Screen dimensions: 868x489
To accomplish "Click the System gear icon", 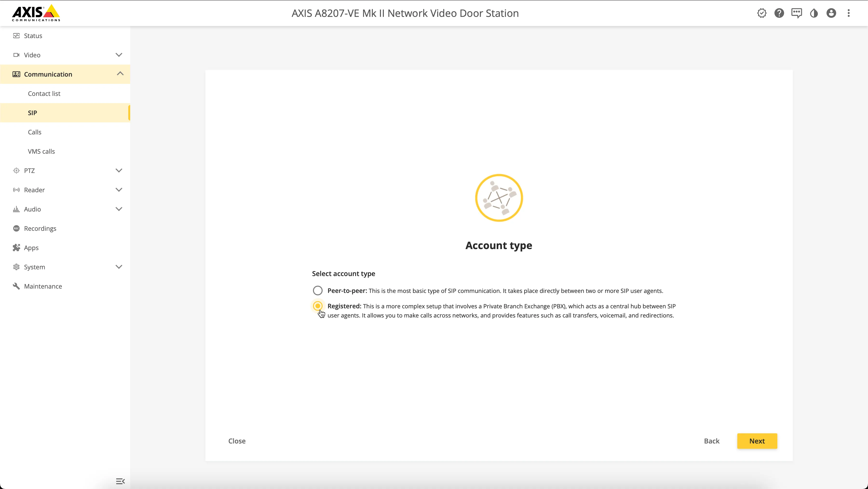I will (x=16, y=267).
